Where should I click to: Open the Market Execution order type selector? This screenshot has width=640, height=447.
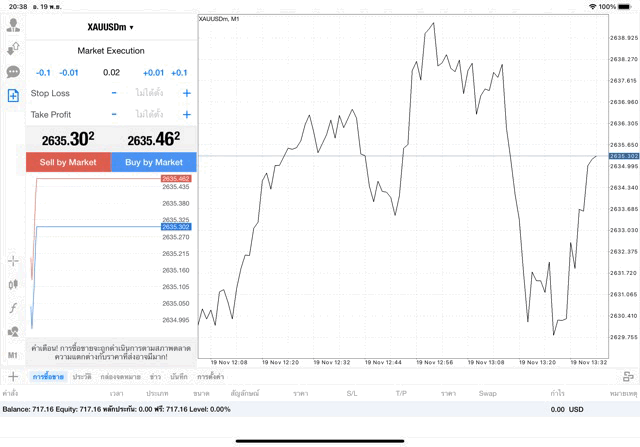coord(111,51)
